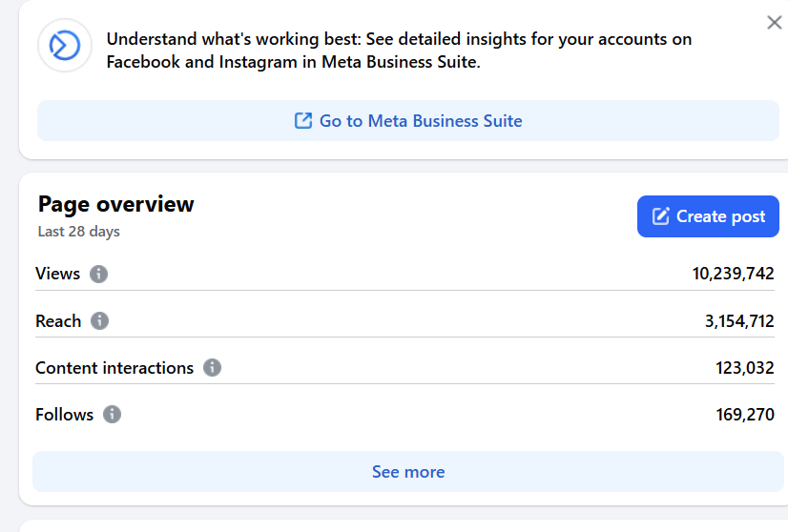Select the Follows row label
Viewport: 788px width, 532px height.
coord(64,415)
